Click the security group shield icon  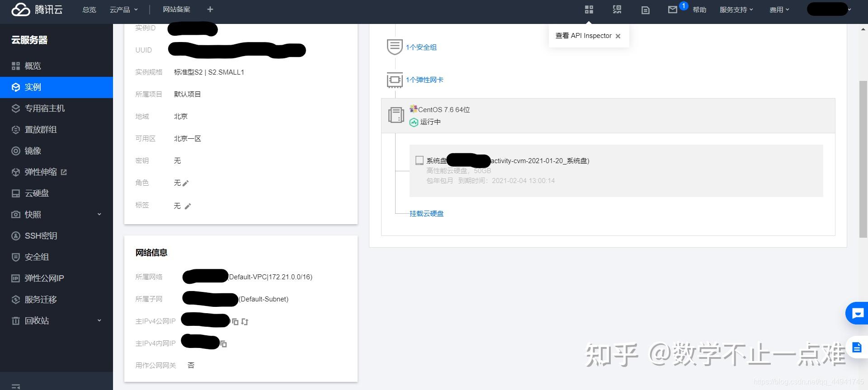[x=395, y=47]
